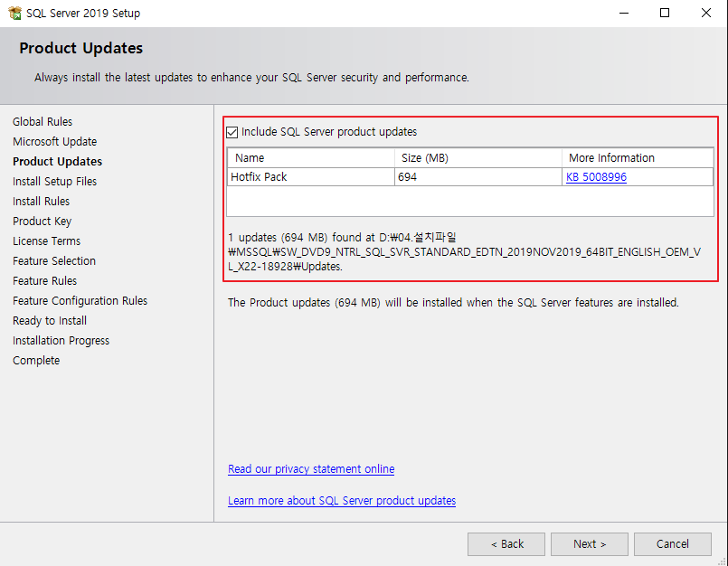Proceed with the Next button
Image resolution: width=728 pixels, height=566 pixels.
tap(589, 544)
